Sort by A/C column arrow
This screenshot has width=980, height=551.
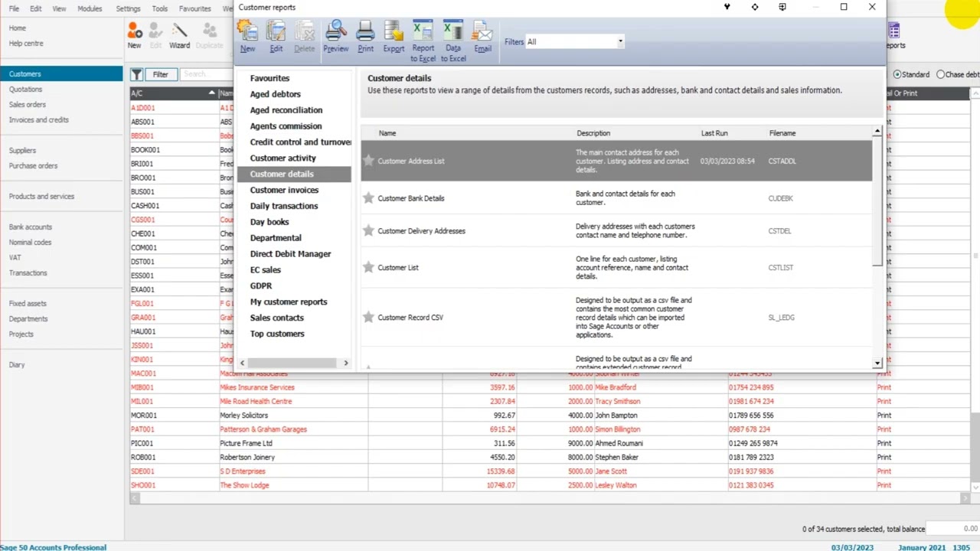[x=211, y=93]
